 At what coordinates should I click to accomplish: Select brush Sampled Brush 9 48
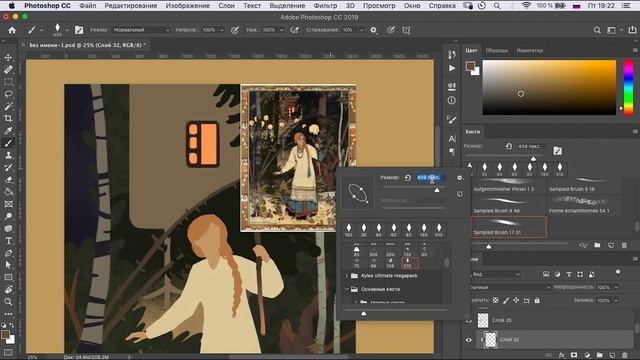(x=509, y=205)
